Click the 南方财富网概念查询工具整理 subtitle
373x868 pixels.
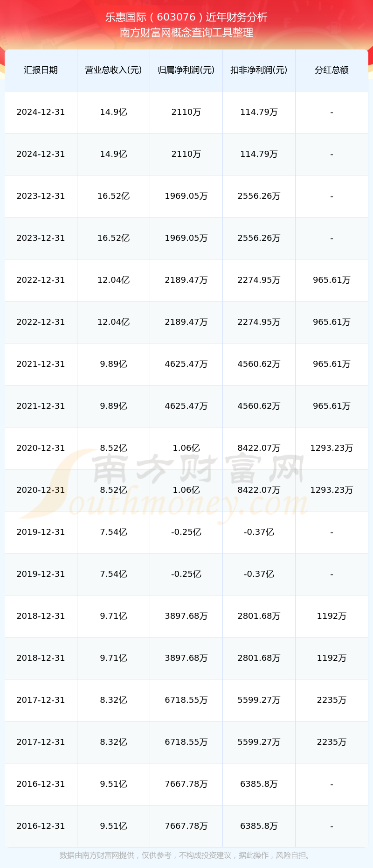(x=186, y=33)
